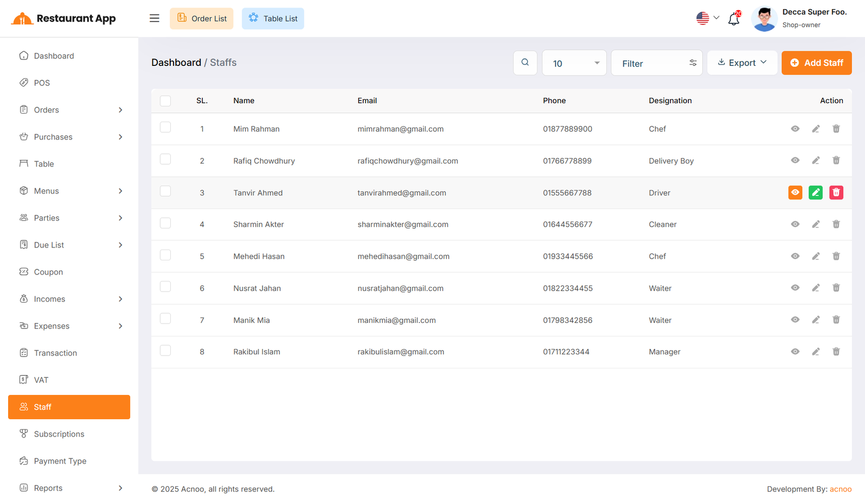Click the search magnifier icon

tap(525, 63)
